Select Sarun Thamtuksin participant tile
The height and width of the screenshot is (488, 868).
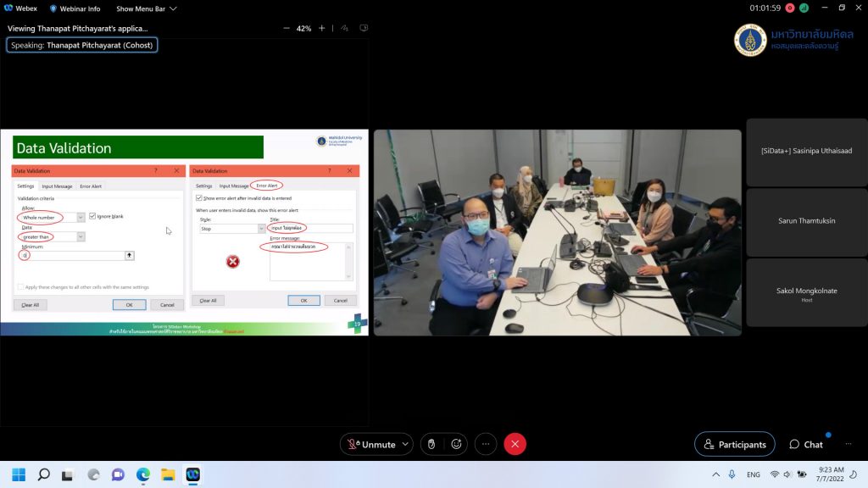806,222
